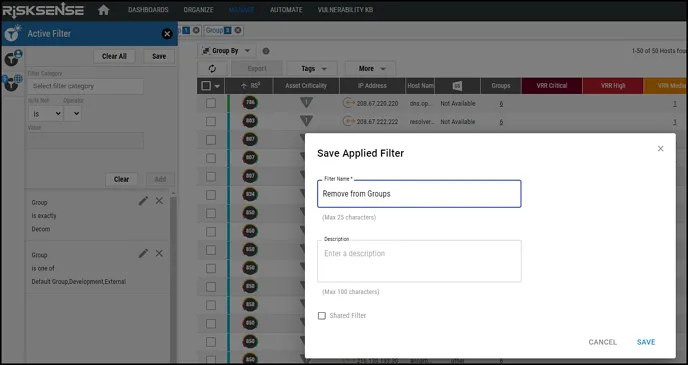Enable the Shared Filter checkbox
The image size is (688, 365).
pyautogui.click(x=322, y=315)
